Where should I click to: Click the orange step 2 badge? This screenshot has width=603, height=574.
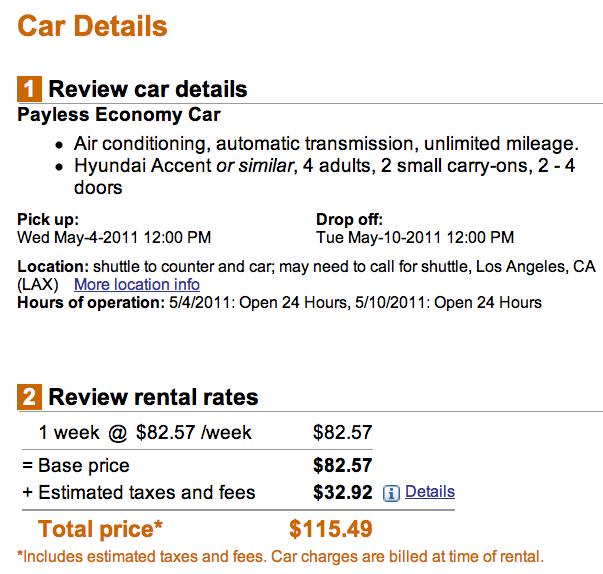30,398
